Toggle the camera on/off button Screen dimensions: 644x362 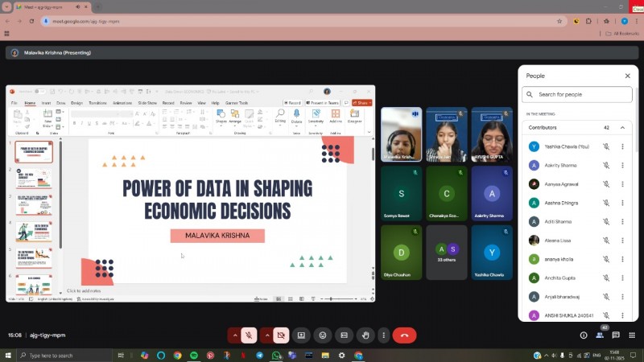[x=281, y=335]
